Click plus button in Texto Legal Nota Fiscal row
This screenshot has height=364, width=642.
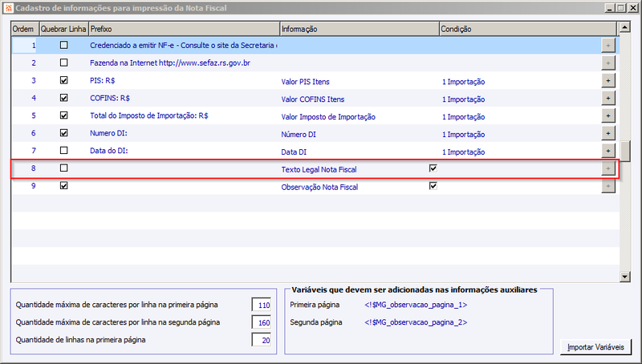(608, 168)
